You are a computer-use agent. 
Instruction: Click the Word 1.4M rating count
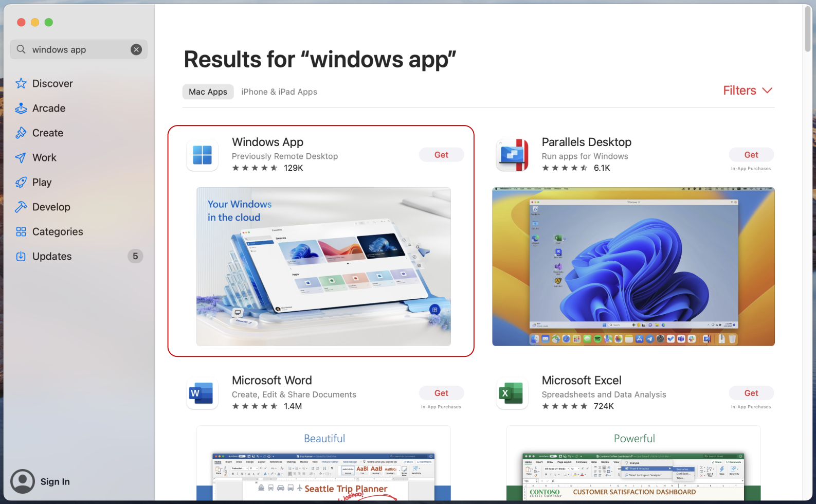(x=293, y=406)
